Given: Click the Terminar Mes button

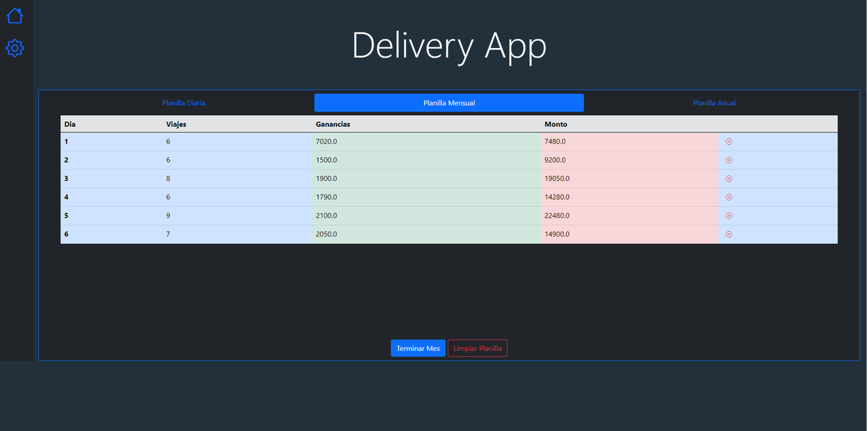Looking at the screenshot, I should coord(418,348).
